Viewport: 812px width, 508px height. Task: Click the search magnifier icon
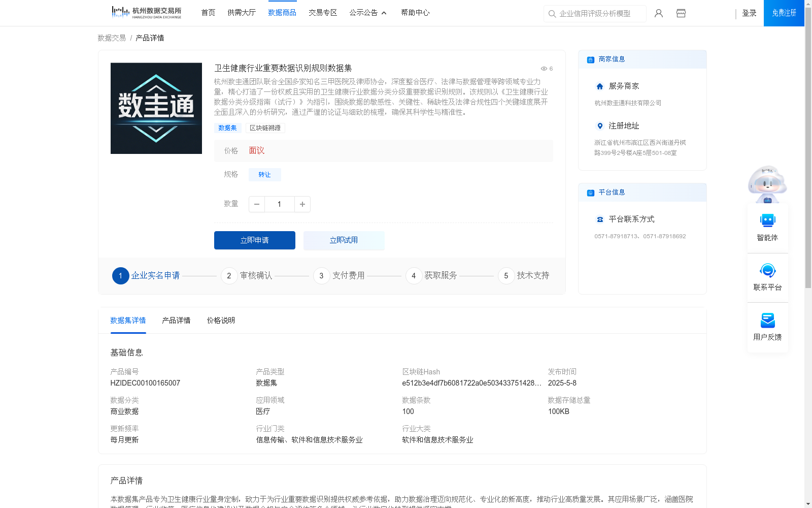(x=552, y=14)
